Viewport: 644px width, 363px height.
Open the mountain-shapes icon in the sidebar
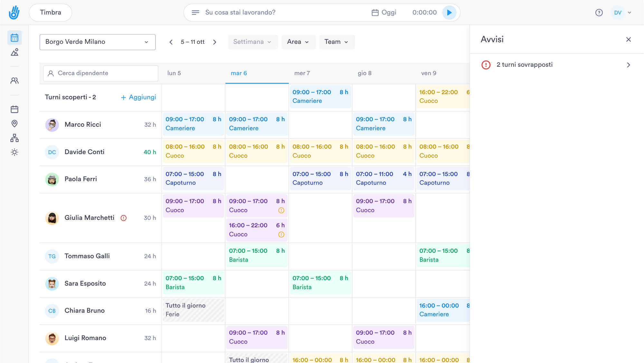click(x=14, y=52)
